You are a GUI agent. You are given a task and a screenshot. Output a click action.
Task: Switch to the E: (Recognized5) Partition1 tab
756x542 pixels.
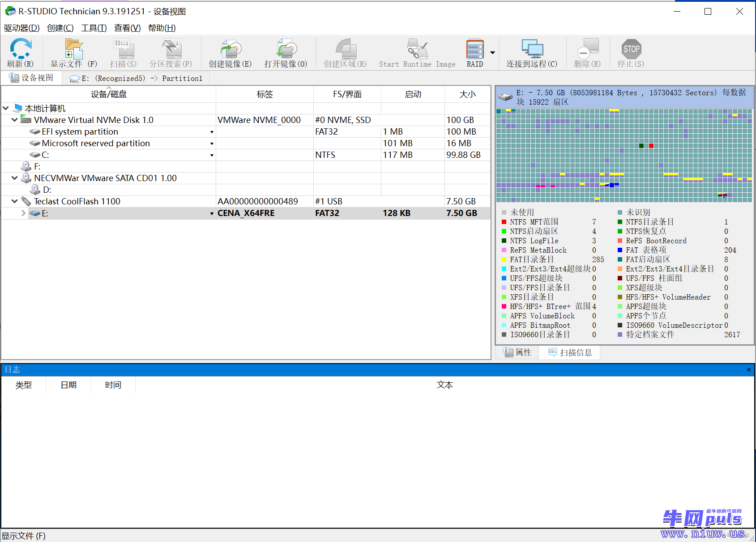click(136, 78)
